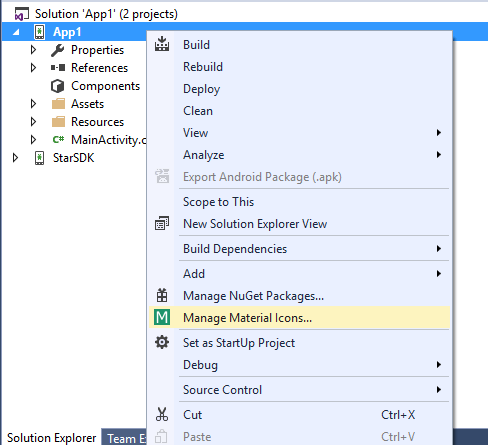
Task: Collapse the App1 project node
Action: click(16, 32)
